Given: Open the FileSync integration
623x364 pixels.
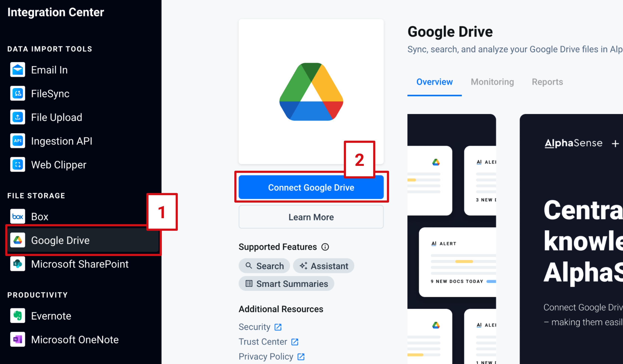Looking at the screenshot, I should pyautogui.click(x=83, y=93).
